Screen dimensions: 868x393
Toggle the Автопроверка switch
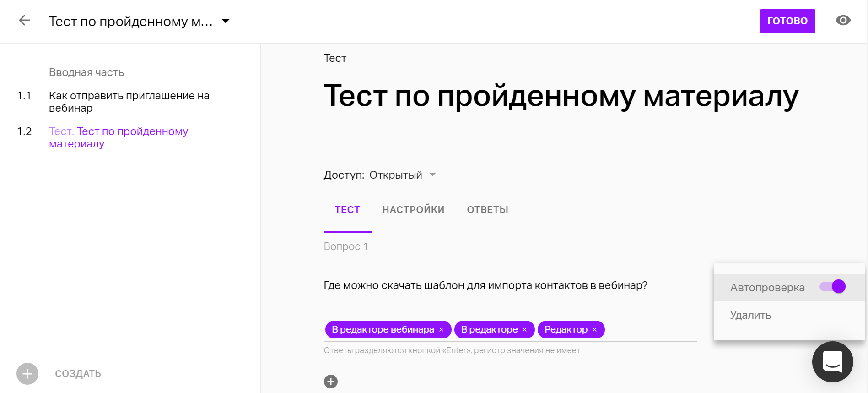coord(833,287)
